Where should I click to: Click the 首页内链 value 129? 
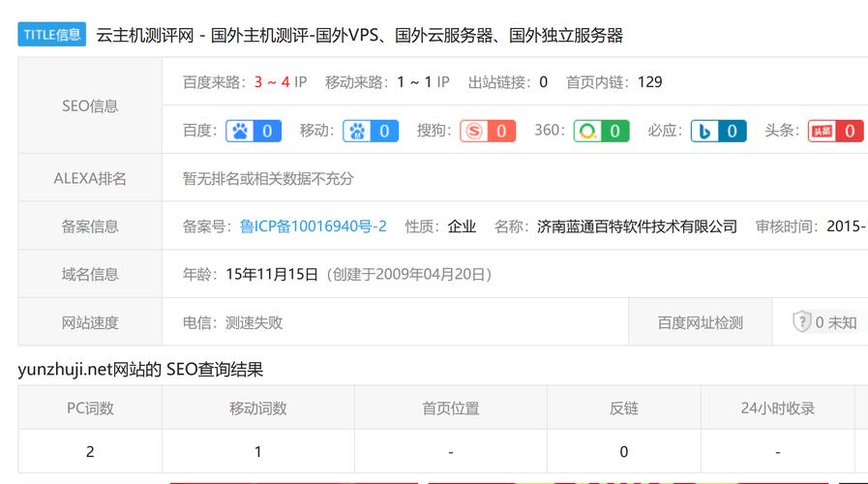point(650,82)
